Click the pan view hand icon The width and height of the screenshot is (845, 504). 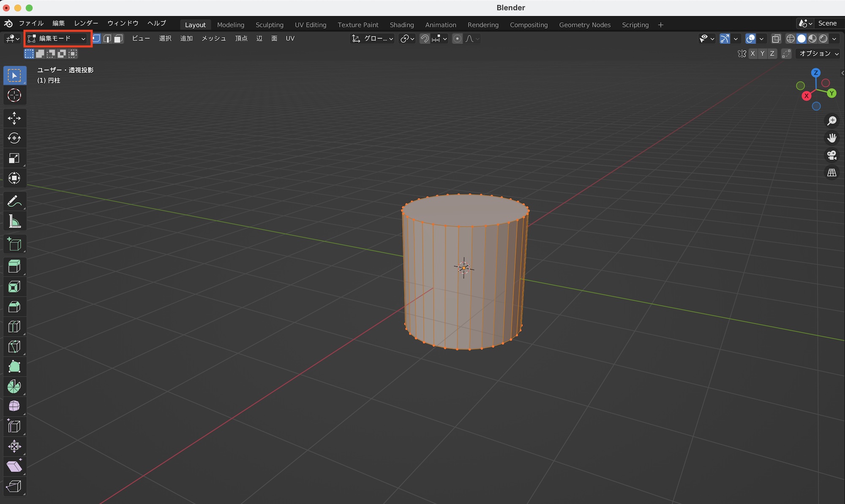[x=831, y=138]
